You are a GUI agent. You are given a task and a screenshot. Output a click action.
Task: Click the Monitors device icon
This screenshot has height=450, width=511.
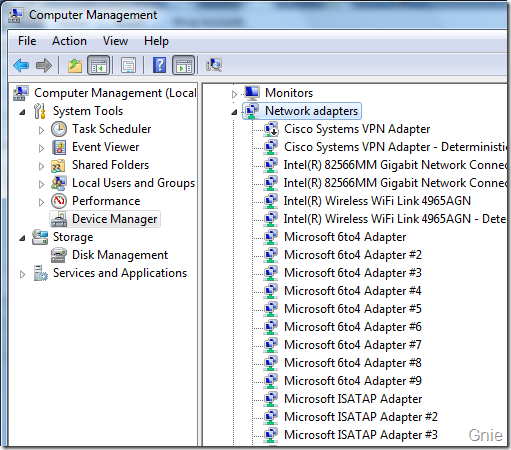click(252, 93)
